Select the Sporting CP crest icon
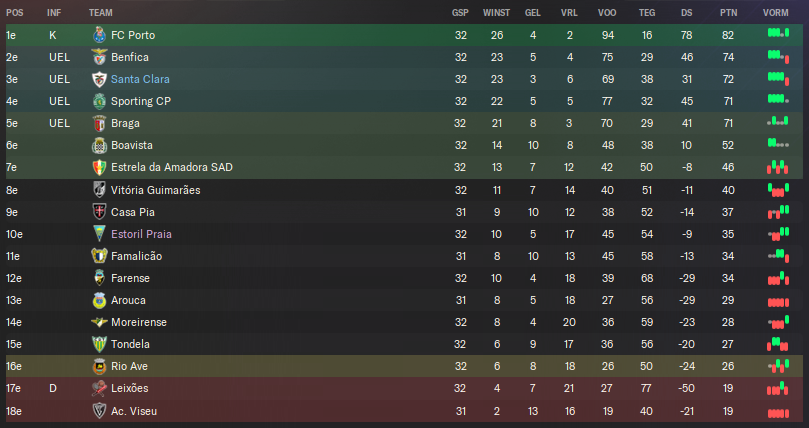The height and width of the screenshot is (428, 809). click(x=99, y=101)
